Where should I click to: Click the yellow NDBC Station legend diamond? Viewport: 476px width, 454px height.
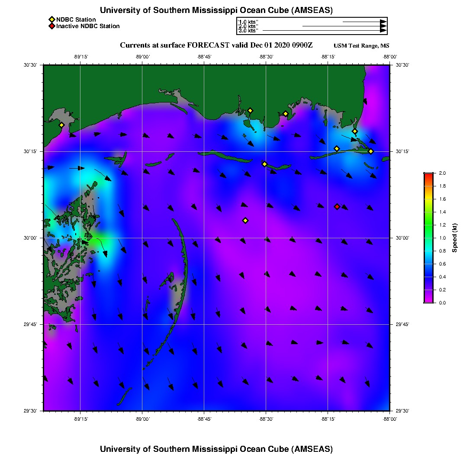pos(51,19)
